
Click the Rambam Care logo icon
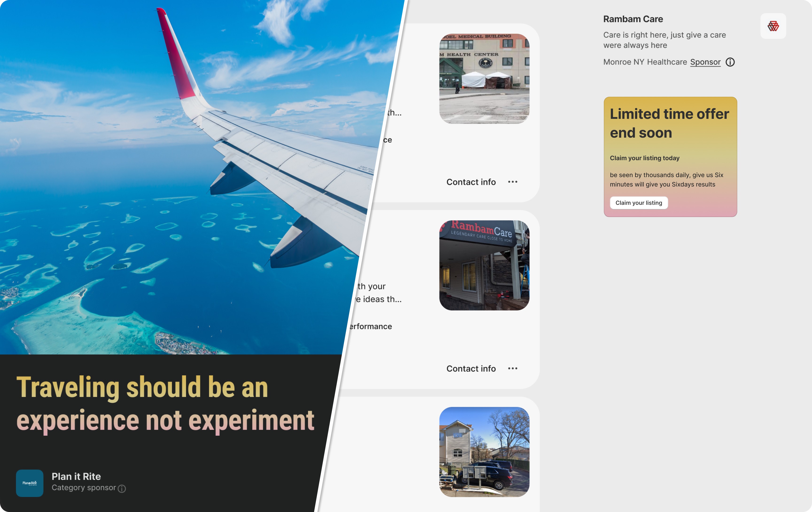pos(773,26)
